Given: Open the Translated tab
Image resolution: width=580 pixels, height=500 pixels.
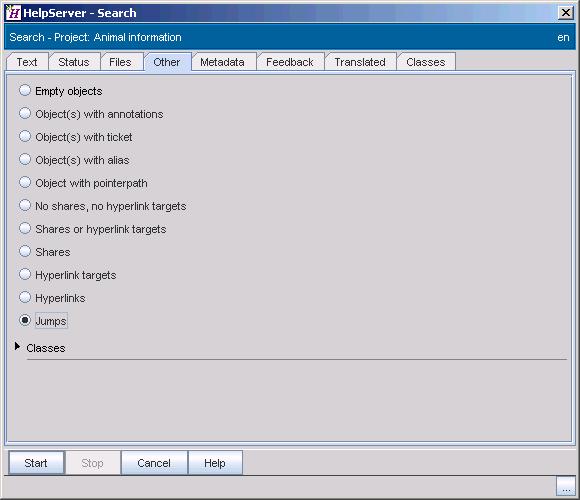Looking at the screenshot, I should (x=360, y=62).
